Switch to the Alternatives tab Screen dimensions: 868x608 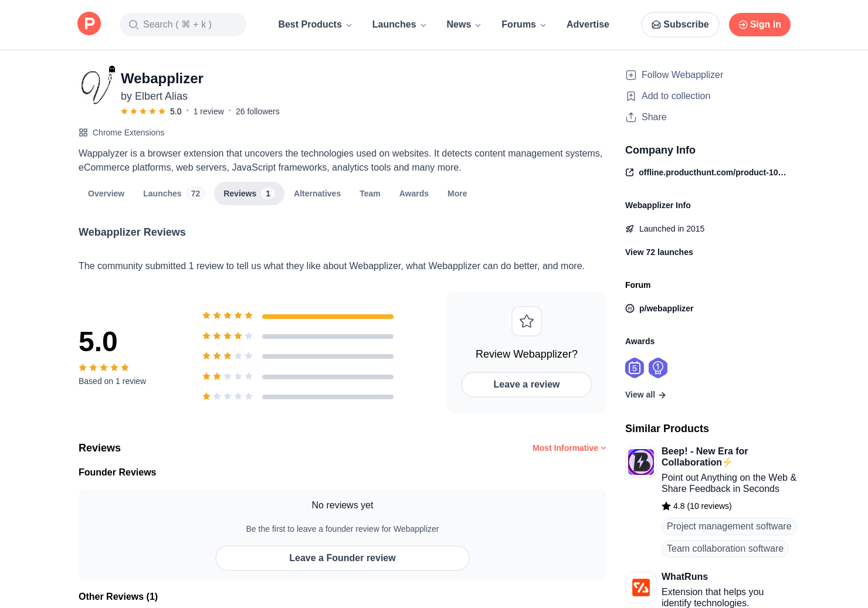pyautogui.click(x=317, y=193)
